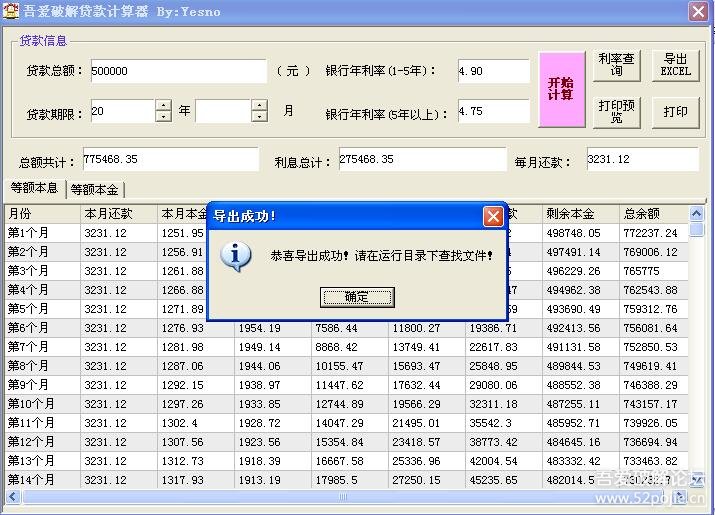
Task: Confirm the dialog with the 确定 button
Action: tap(357, 297)
